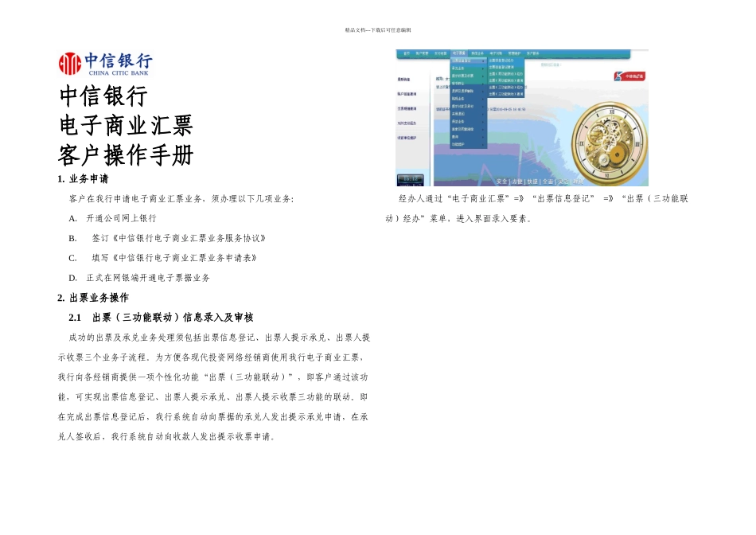This screenshot has width=756, height=535.
Task: Click list item A. 开通公司网上银行
Action: pos(112,218)
